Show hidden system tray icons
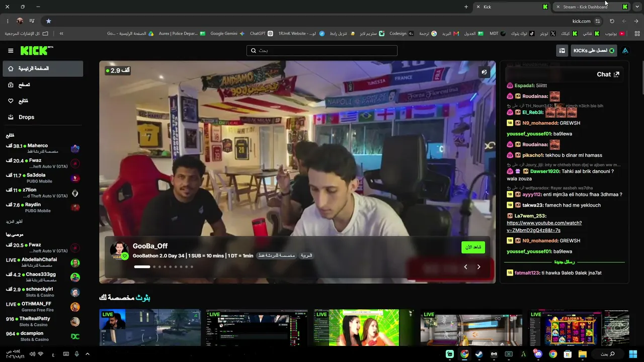The height and width of the screenshot is (362, 644). [x=87, y=354]
